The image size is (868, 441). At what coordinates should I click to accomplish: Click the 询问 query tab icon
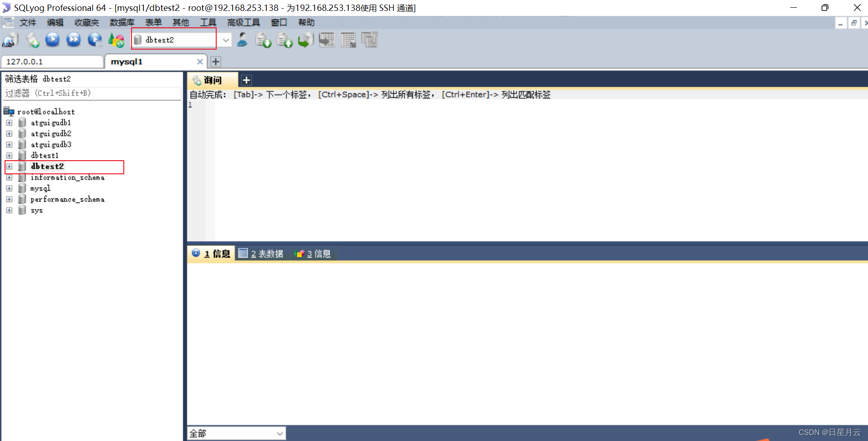pyautogui.click(x=197, y=80)
